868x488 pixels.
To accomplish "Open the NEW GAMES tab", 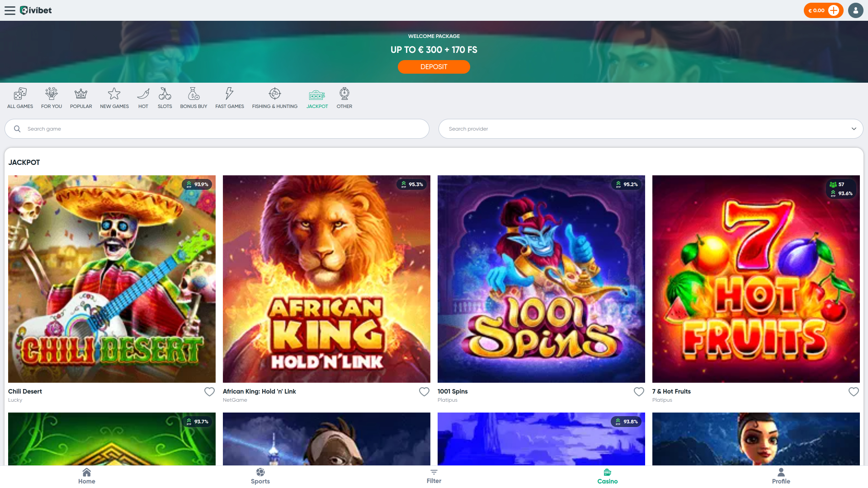I will click(114, 98).
